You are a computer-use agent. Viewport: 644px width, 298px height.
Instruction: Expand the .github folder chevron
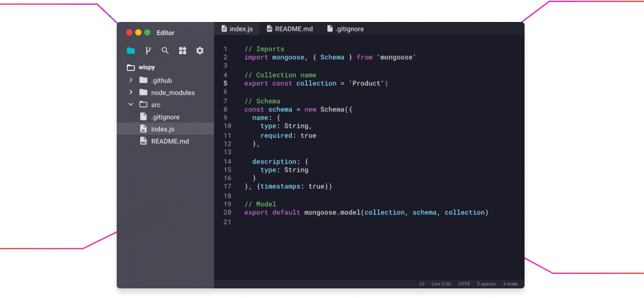point(130,80)
